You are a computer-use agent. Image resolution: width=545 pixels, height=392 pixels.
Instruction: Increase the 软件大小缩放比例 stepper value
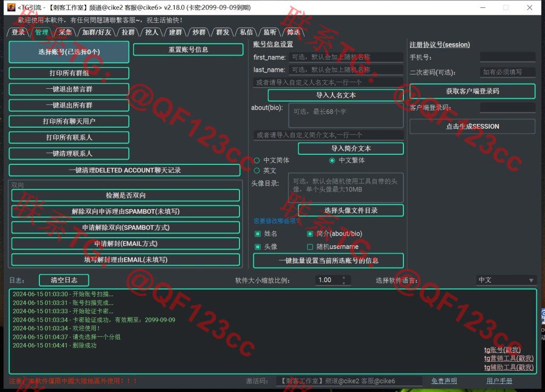point(344,278)
